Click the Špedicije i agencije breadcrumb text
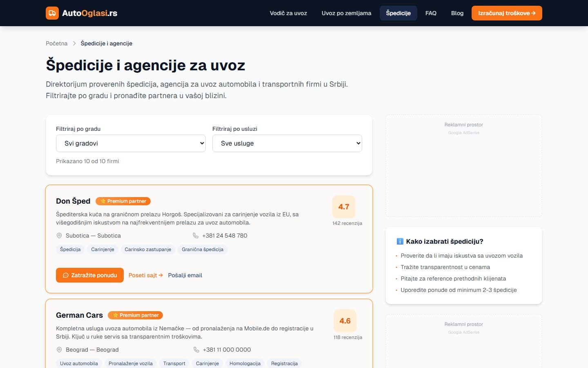This screenshot has height=368, width=588. pos(107,43)
